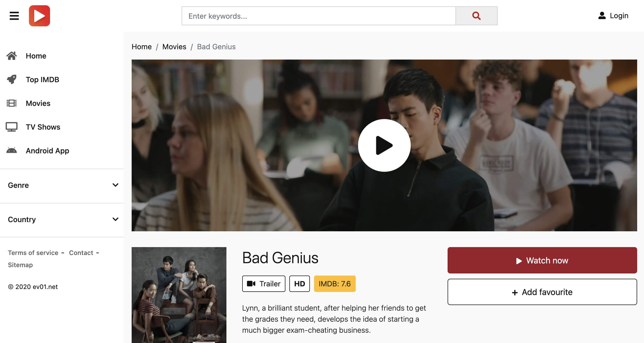The image size is (644, 343).
Task: Click the magnifying glass search button
Action: [x=476, y=16]
